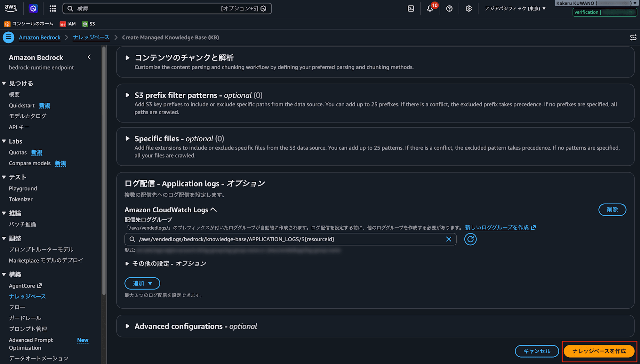
Task: Open Advanced Prompt Optimization in sidebar
Action: point(31,344)
